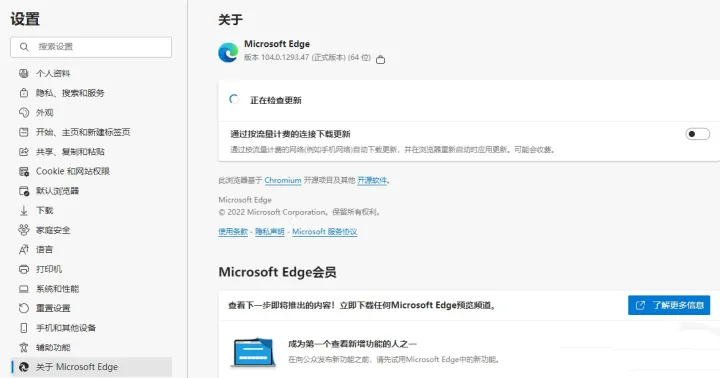This screenshot has height=378, width=720.
Task: Open the Chromium link
Action: pos(283,180)
